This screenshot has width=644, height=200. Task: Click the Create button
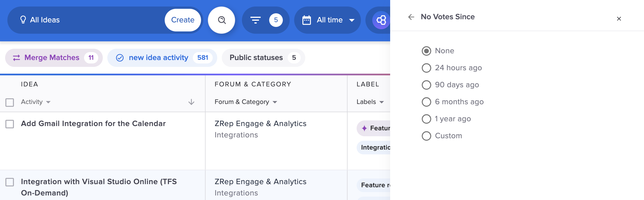pyautogui.click(x=183, y=20)
